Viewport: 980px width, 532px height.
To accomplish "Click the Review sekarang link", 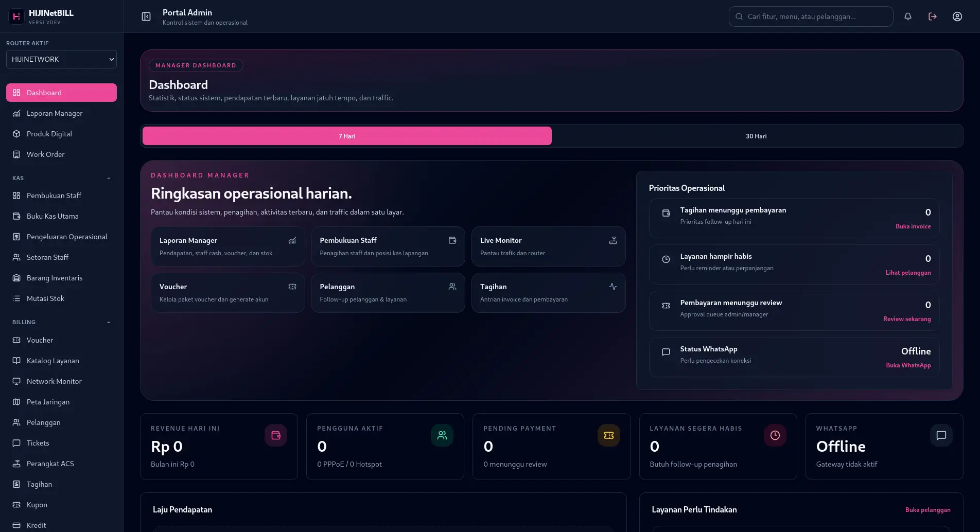I will [x=906, y=319].
